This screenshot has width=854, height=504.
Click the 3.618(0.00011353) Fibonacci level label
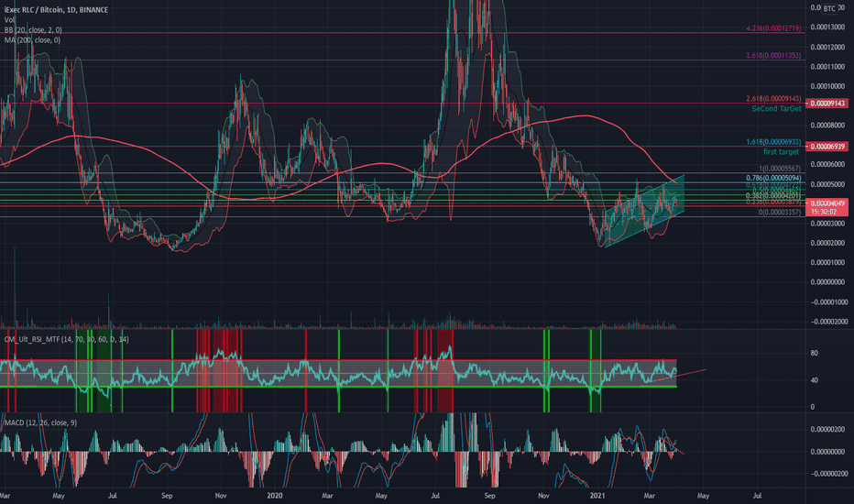773,56
